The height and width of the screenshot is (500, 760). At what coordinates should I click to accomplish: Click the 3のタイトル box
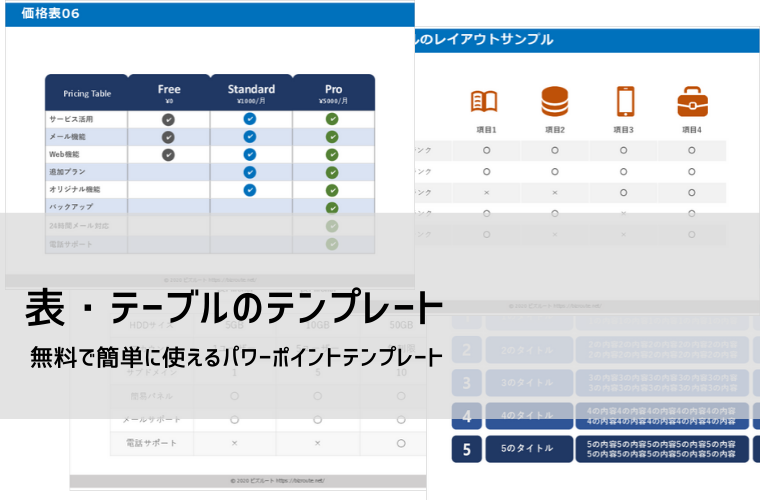tap(529, 383)
